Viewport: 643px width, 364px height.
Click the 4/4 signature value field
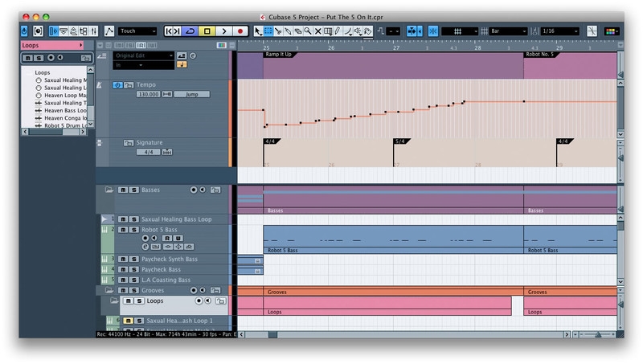point(149,152)
